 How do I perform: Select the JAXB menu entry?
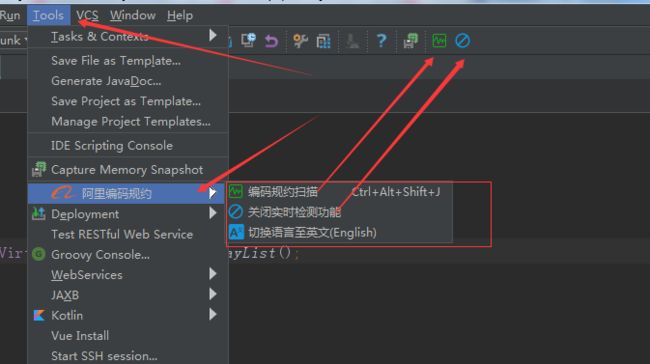[x=128, y=295]
